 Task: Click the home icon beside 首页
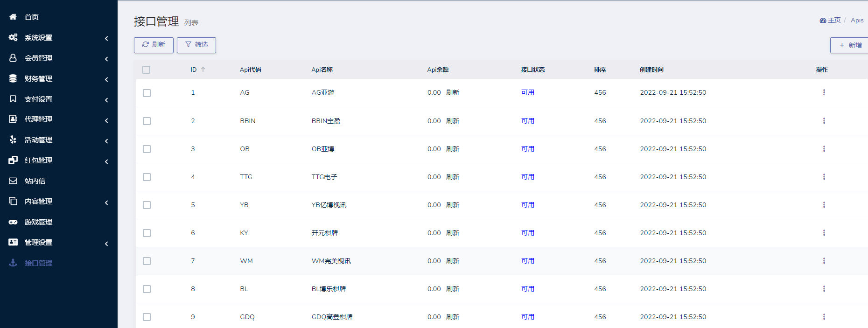[13, 17]
